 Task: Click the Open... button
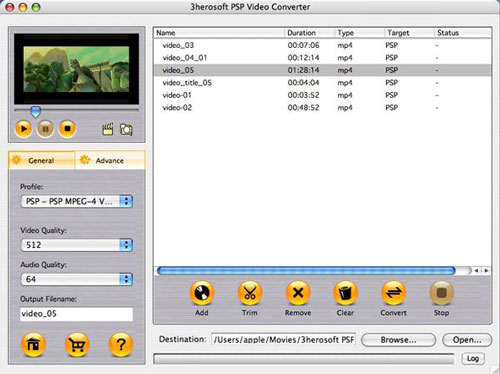pos(467,340)
